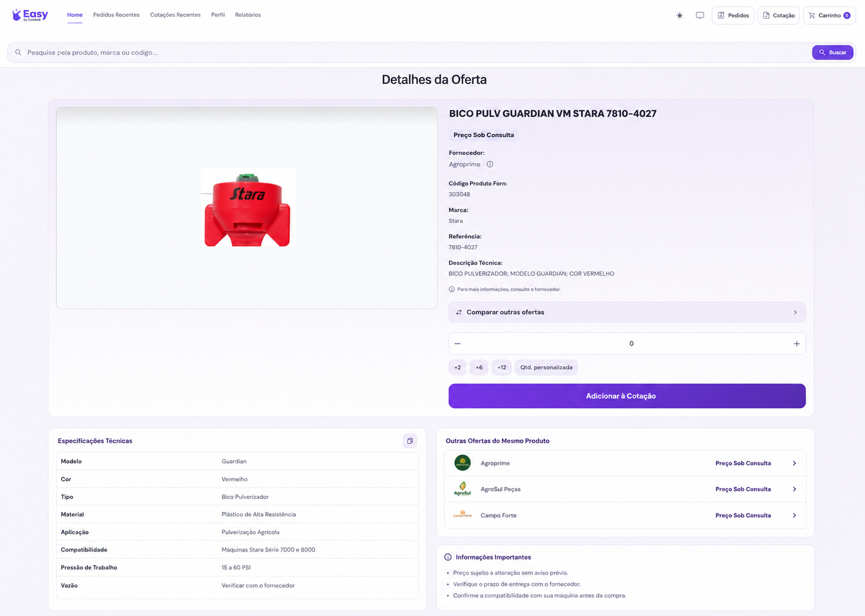Click 'Pulverização Agrícola' value
This screenshot has height=616, width=865.
coord(250,532)
